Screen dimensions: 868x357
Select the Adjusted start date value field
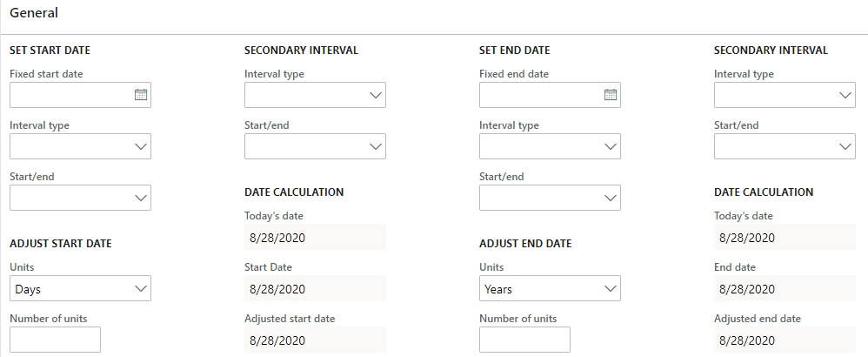coord(315,340)
